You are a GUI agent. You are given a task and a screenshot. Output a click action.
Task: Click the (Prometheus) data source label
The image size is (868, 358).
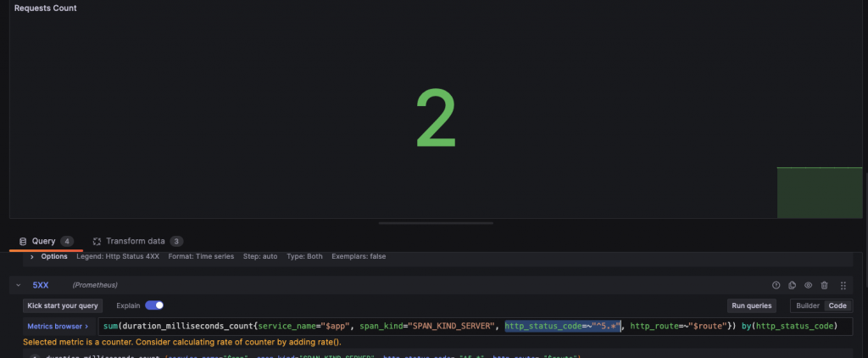pos(95,285)
